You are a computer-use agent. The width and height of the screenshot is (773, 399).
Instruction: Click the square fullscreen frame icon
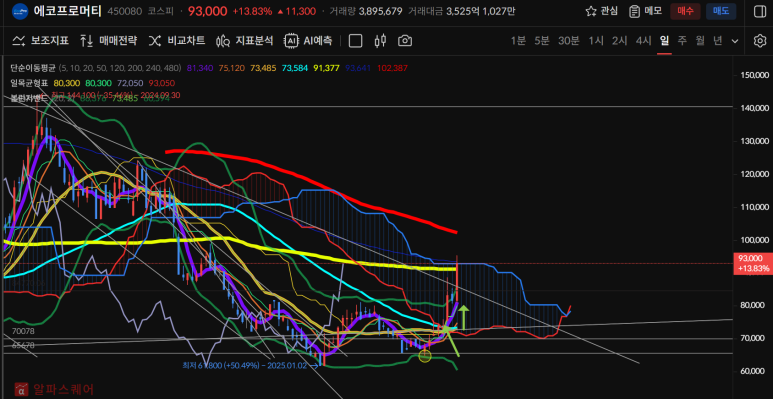(355, 41)
